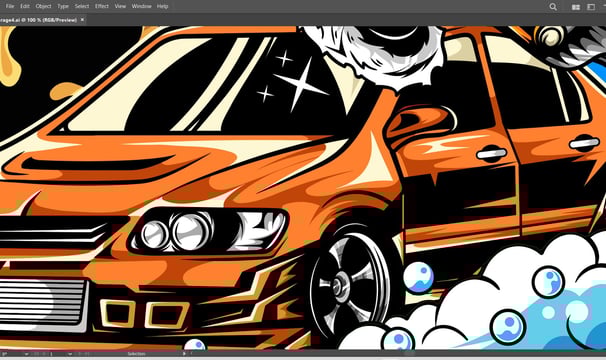606x360 pixels.
Task: Expand the rotate view dropdown in status bar
Action: pyautogui.click(x=26, y=354)
